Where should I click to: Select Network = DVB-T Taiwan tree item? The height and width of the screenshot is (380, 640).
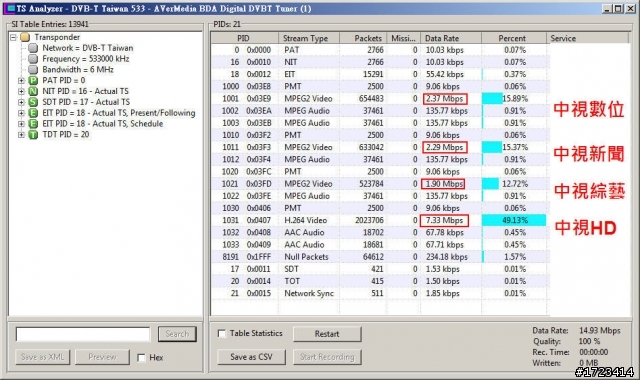click(88, 48)
